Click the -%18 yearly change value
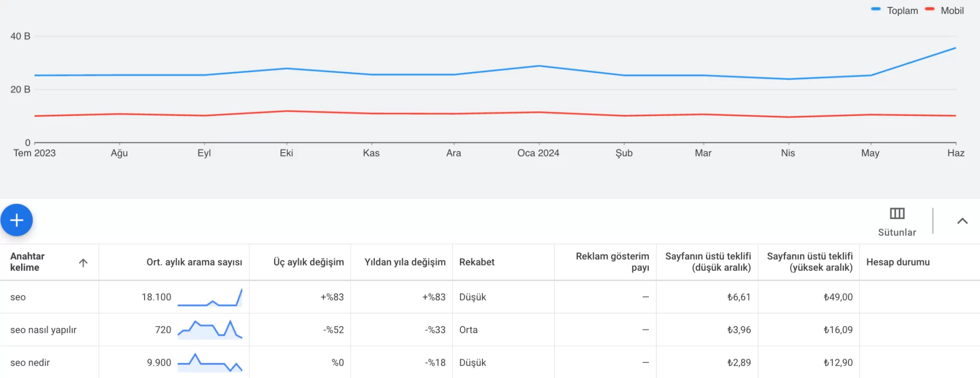The height and width of the screenshot is (378, 980). click(x=435, y=363)
